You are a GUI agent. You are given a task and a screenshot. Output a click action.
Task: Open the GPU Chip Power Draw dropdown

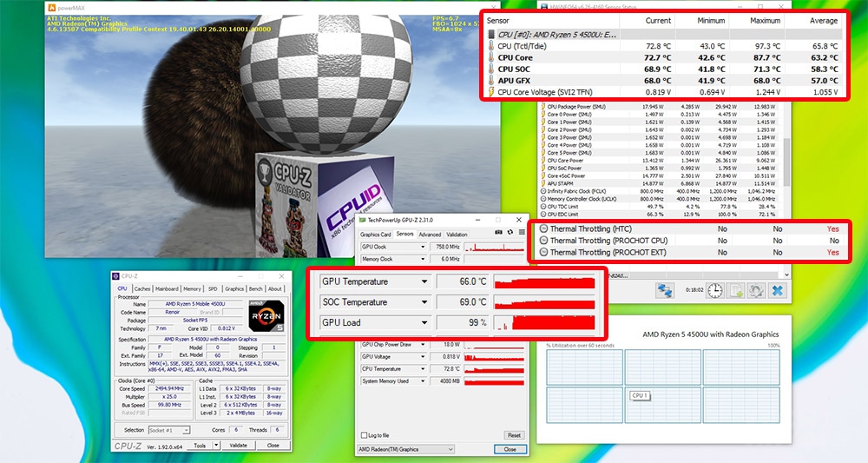[423, 345]
